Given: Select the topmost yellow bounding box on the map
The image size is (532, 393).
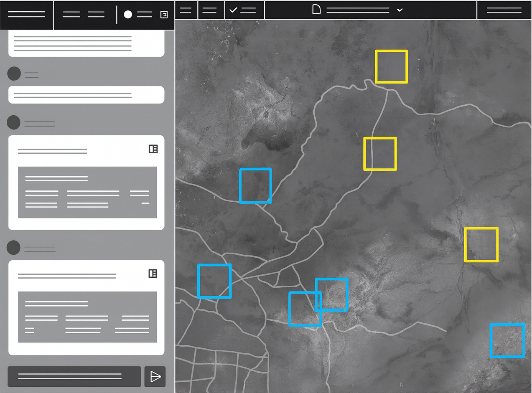Looking at the screenshot, I should (391, 66).
